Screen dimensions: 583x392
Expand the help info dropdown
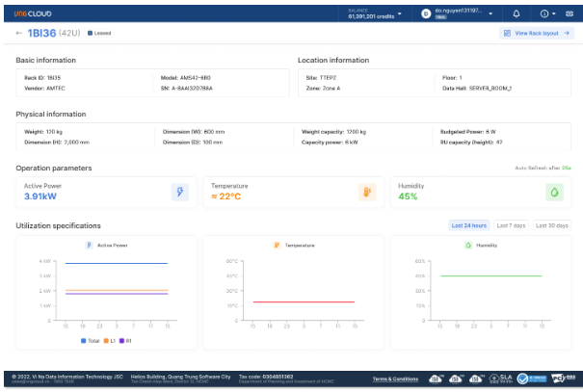click(x=547, y=13)
